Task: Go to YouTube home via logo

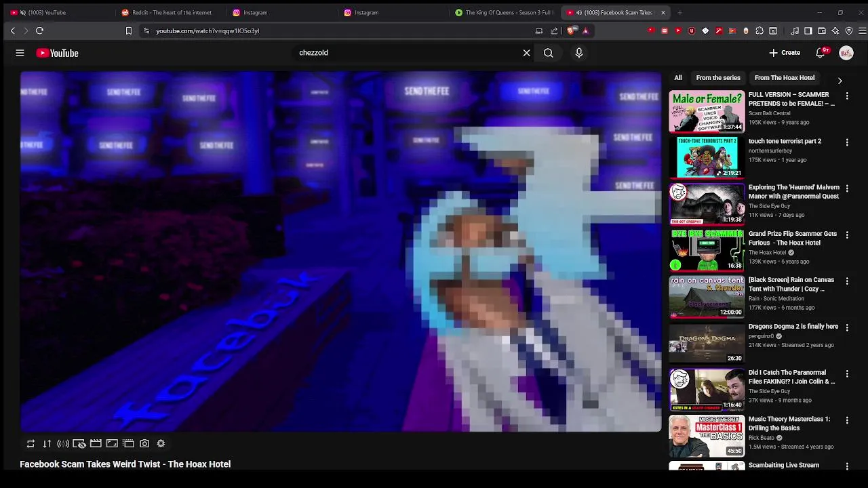Action: pyautogui.click(x=58, y=53)
